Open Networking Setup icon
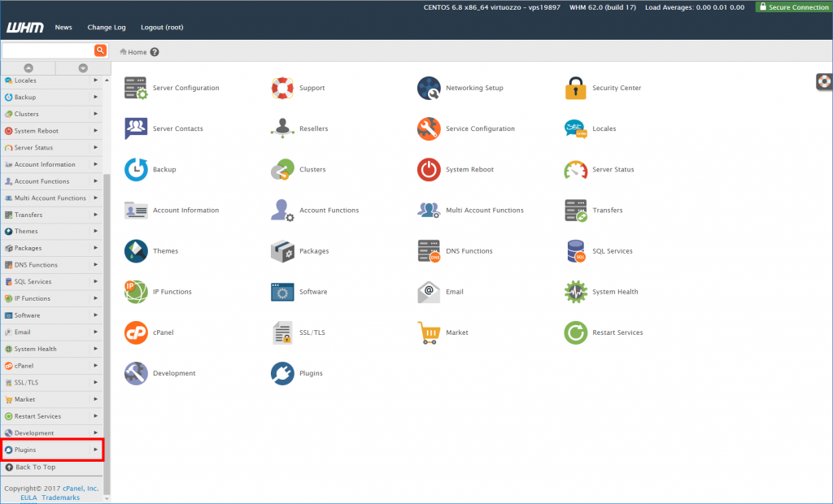The image size is (833, 504). (x=429, y=88)
